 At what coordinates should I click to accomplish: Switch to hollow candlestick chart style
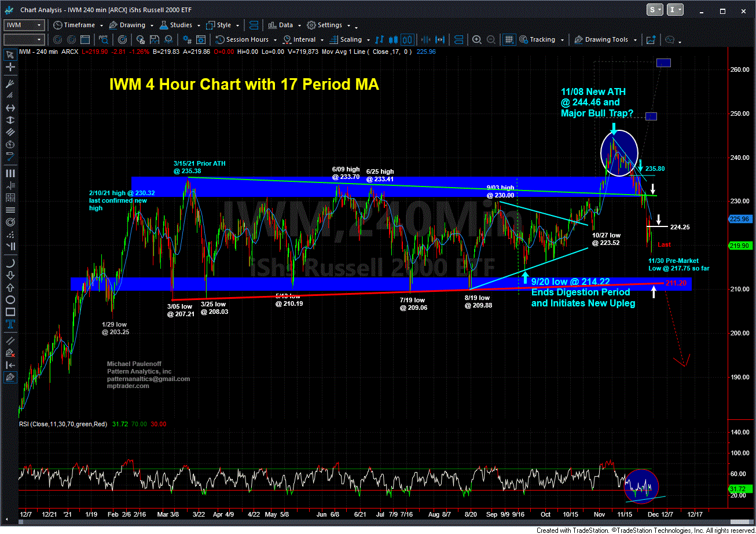tap(408, 40)
